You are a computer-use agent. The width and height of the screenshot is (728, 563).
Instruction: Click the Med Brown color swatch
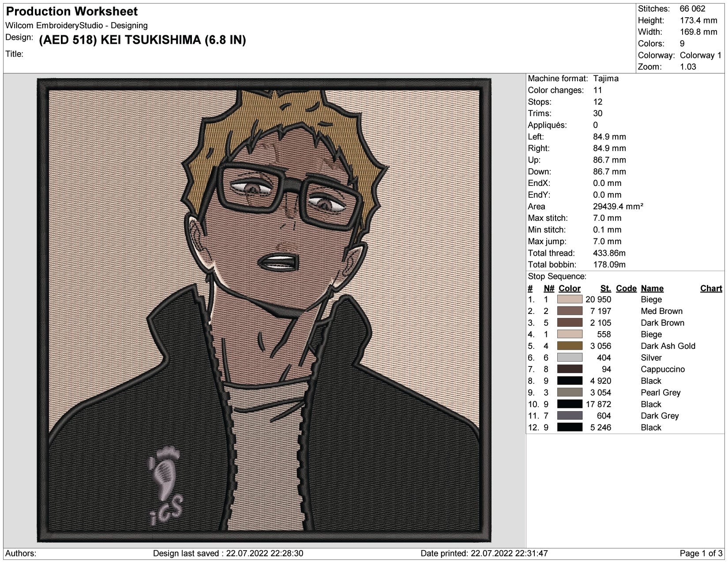[569, 311]
